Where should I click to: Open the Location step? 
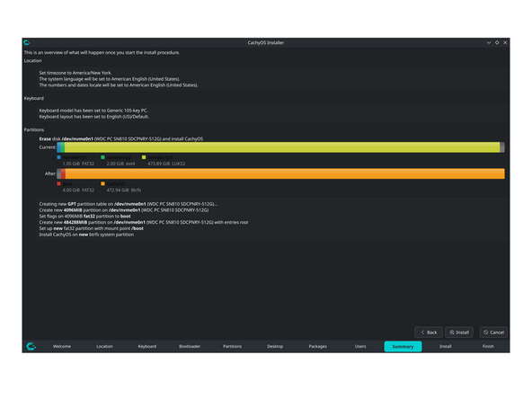tap(104, 346)
